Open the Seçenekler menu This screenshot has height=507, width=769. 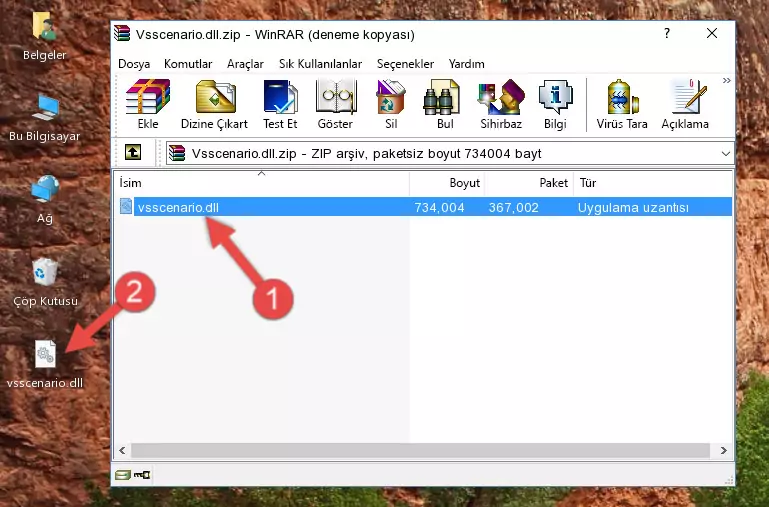pos(406,64)
